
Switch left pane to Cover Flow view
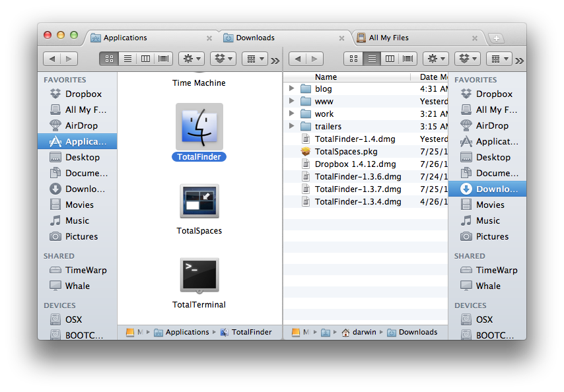pyautogui.click(x=164, y=59)
